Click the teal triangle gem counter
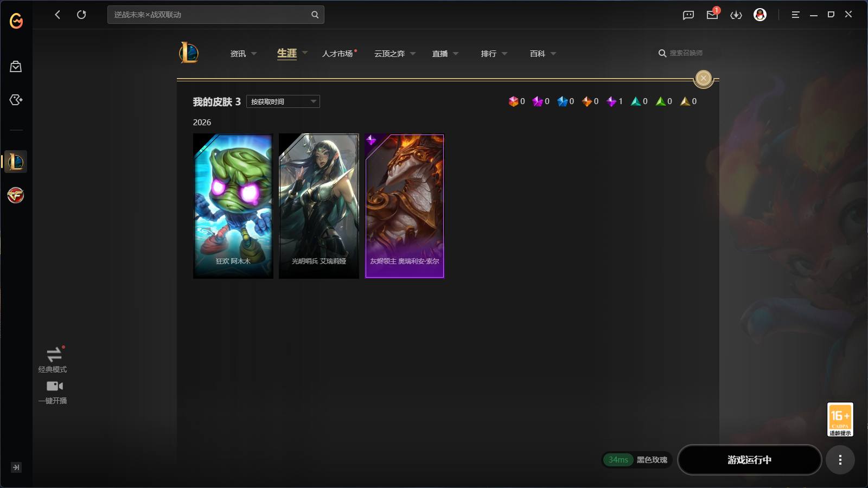The height and width of the screenshot is (488, 868). coord(639,101)
